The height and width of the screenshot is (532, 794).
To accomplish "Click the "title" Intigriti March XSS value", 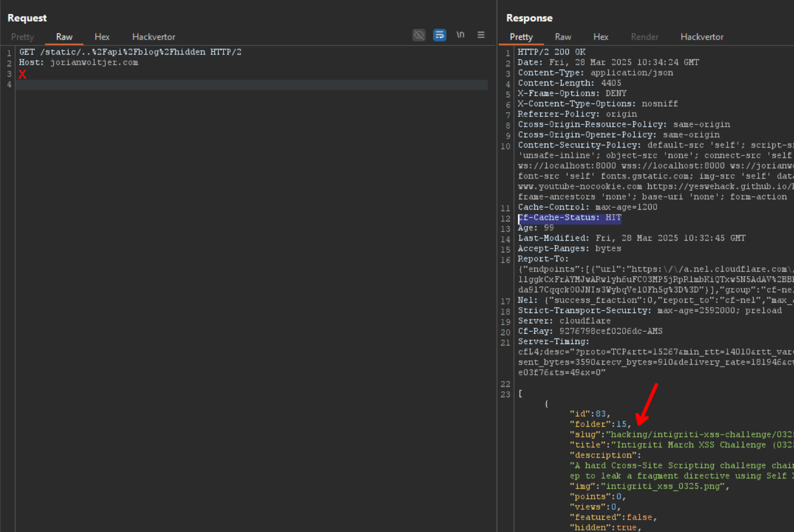I will click(x=702, y=445).
